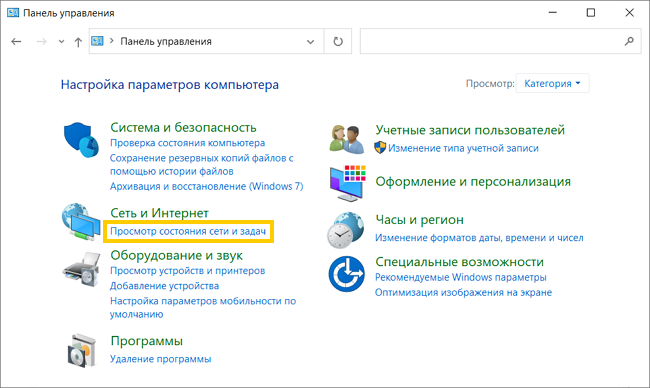Open the Network and Internet globe icon

pyautogui.click(x=81, y=222)
